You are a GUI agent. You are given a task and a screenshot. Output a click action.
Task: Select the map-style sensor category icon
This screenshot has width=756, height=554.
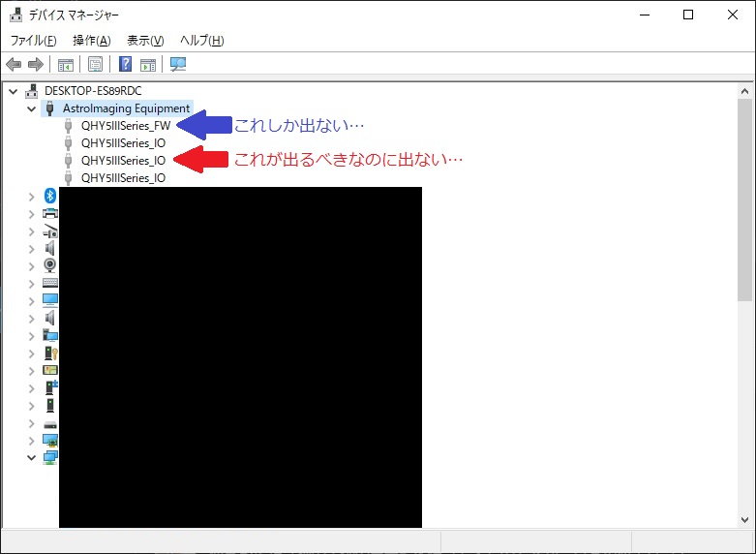click(50, 371)
